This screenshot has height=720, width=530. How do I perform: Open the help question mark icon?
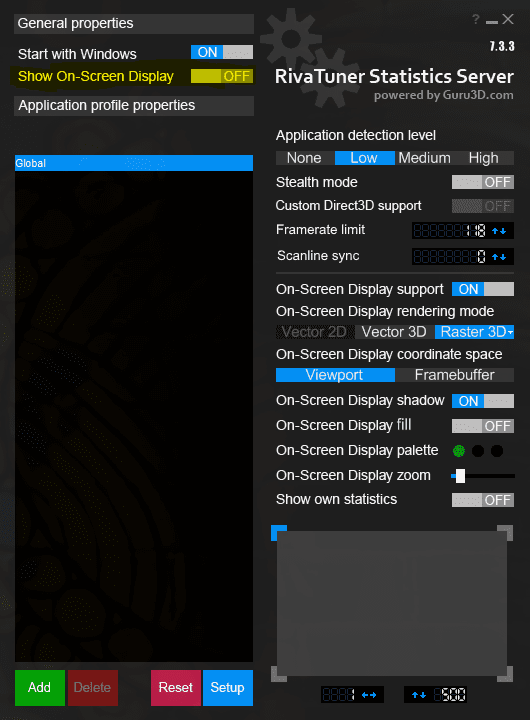pyautogui.click(x=476, y=19)
